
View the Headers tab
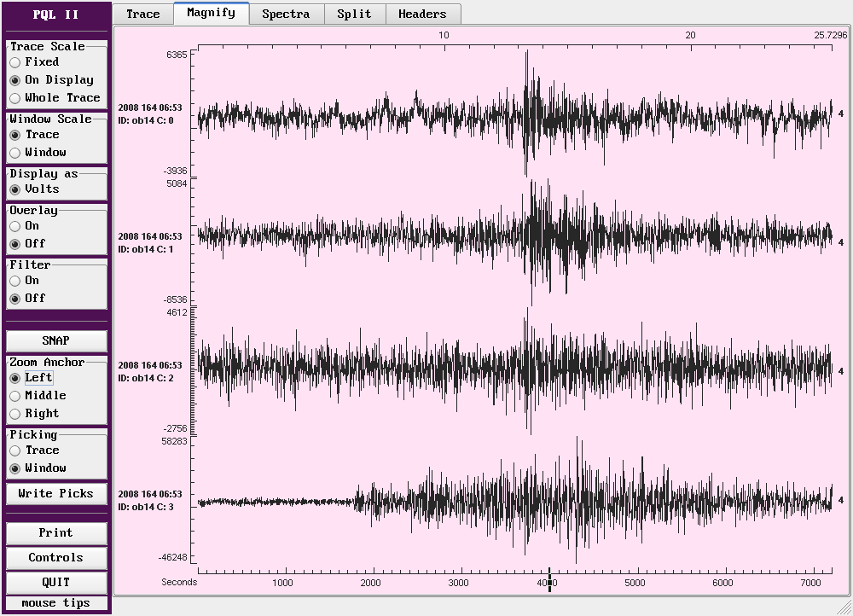422,14
